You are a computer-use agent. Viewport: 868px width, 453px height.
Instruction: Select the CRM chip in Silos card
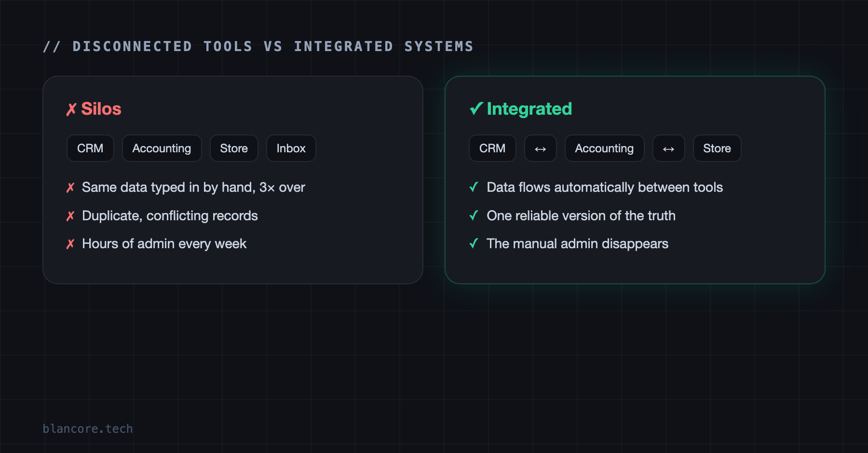pyautogui.click(x=90, y=148)
